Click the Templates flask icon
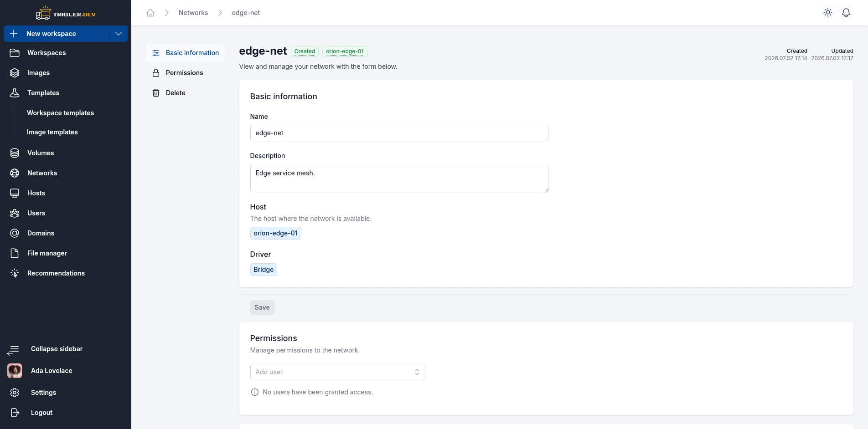The image size is (868, 429). pyautogui.click(x=15, y=93)
